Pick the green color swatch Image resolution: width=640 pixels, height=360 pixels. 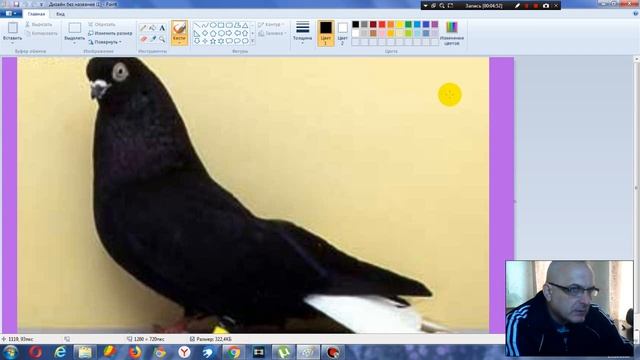408,24
